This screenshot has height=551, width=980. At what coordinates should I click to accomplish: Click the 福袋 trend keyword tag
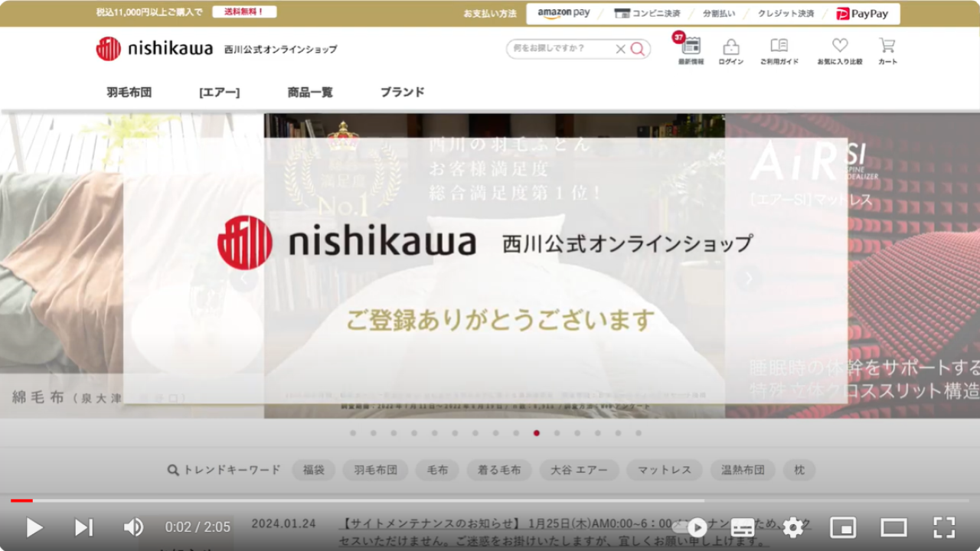(314, 470)
